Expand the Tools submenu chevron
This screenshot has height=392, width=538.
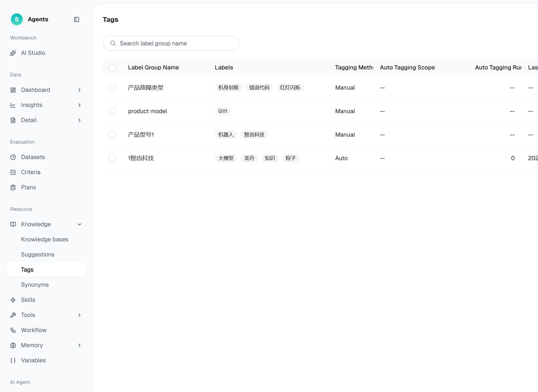tap(79, 315)
